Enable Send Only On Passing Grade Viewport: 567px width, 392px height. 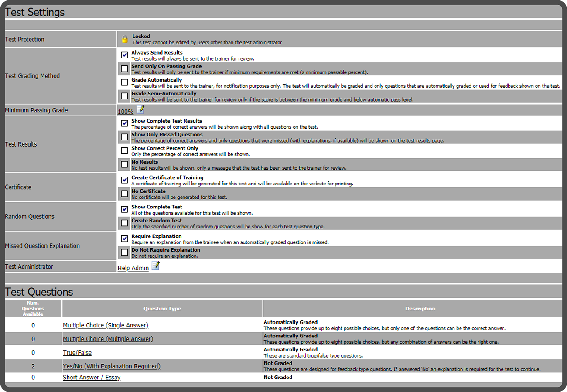click(x=125, y=69)
